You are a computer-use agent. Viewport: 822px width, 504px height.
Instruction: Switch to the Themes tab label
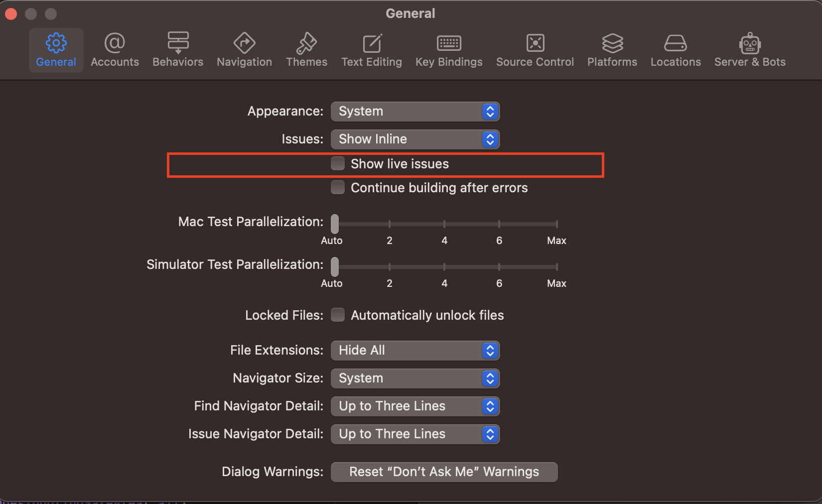(306, 62)
